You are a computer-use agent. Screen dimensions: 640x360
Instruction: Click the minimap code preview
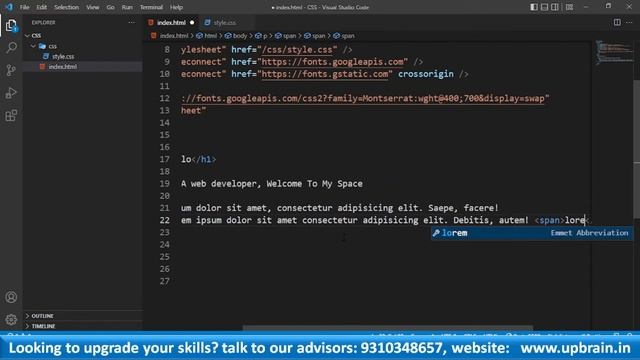pos(614,52)
